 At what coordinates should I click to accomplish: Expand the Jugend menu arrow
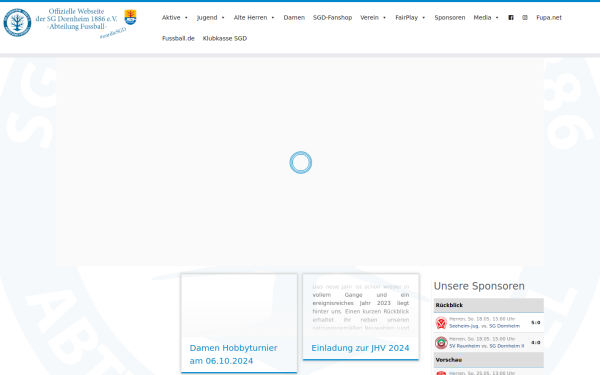pyautogui.click(x=223, y=18)
